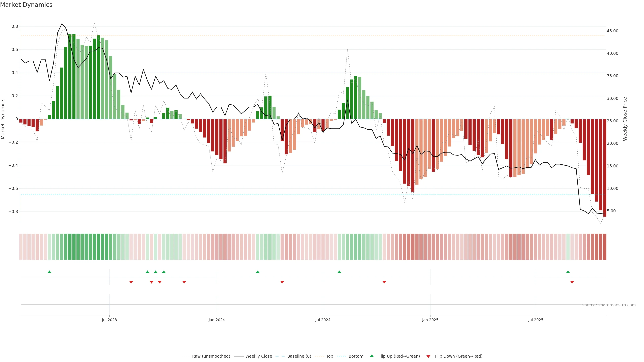Click the Flip Up green triangle legend icon
Viewport: 644px width, 362px height.
[x=372, y=356]
